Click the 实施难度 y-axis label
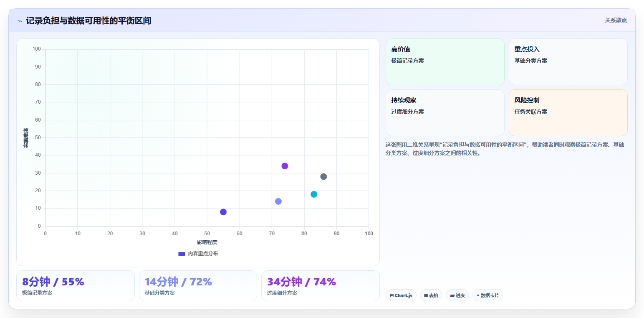Screen dimensions: 644x318 point(26,138)
